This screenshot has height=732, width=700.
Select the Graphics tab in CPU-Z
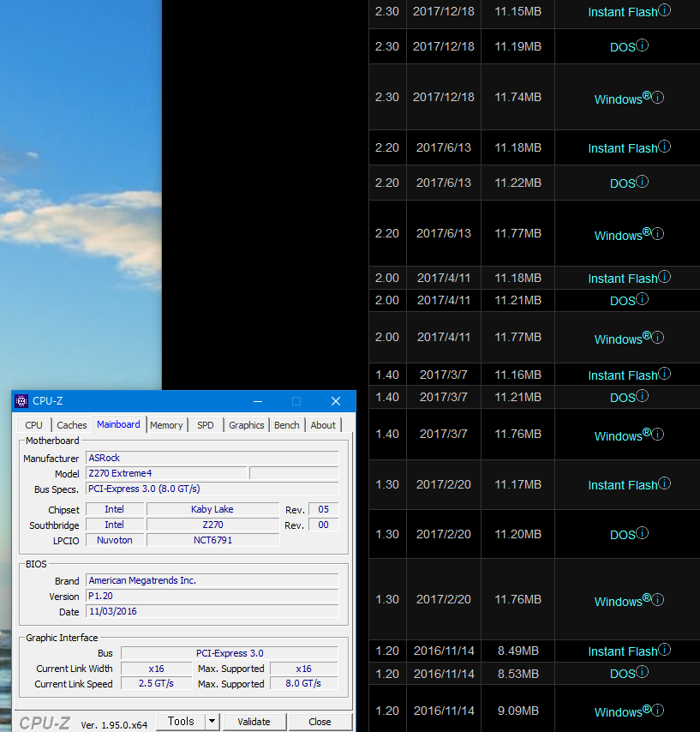pyautogui.click(x=246, y=425)
